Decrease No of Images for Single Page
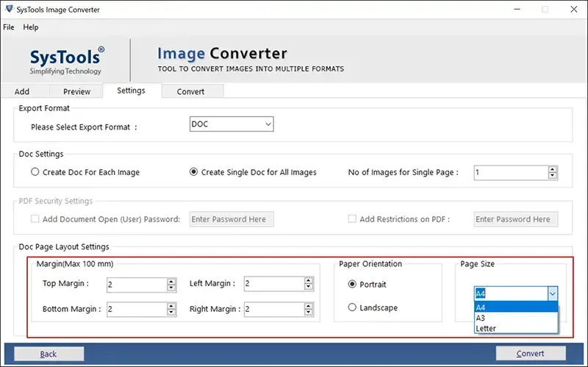 (553, 176)
